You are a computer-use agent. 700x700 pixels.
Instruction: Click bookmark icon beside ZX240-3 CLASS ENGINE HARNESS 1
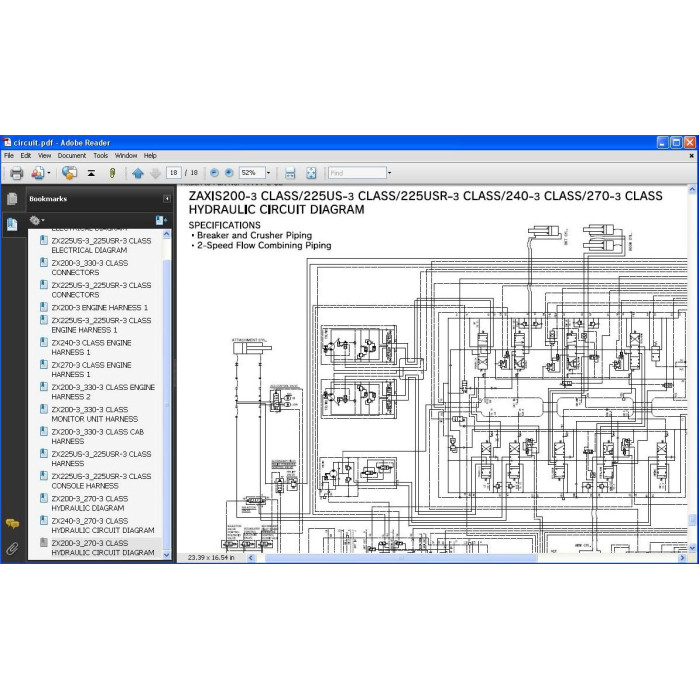point(44,342)
